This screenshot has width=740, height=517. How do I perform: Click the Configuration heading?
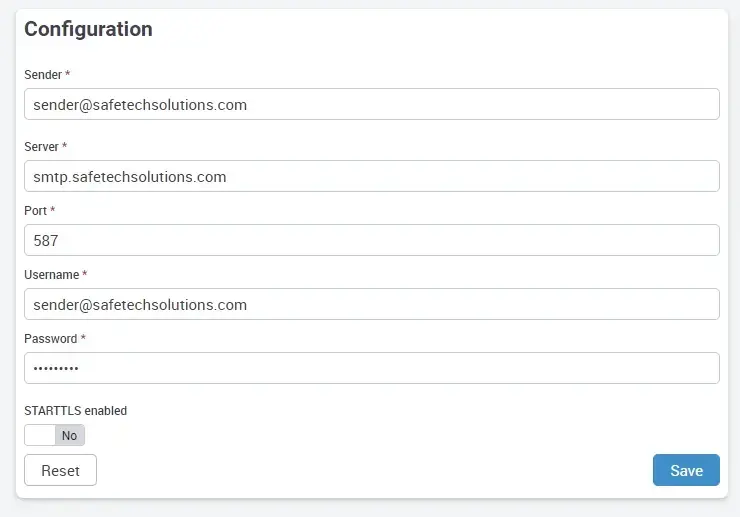pos(88,29)
